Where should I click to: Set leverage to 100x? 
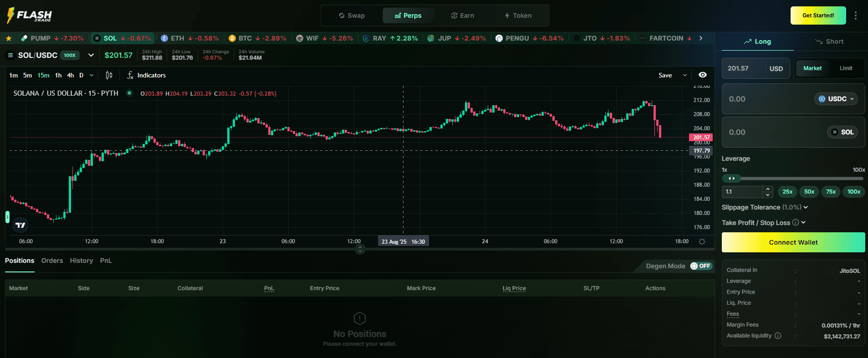pyautogui.click(x=853, y=192)
